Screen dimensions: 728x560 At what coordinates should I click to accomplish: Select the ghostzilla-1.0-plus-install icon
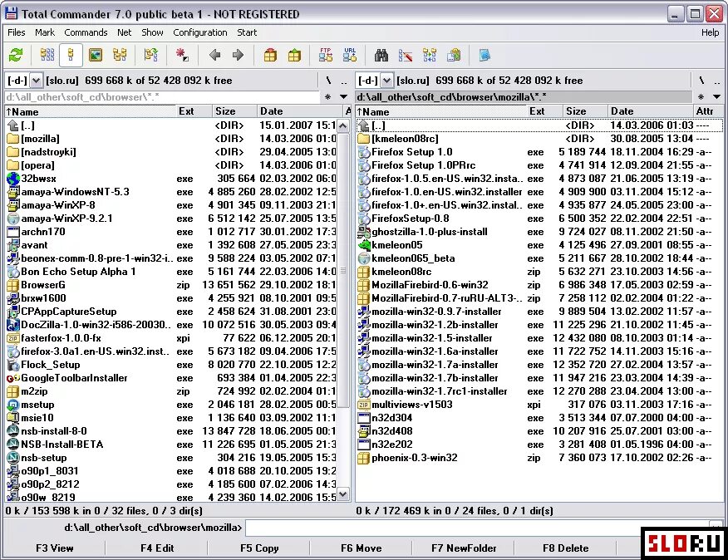coord(364,232)
